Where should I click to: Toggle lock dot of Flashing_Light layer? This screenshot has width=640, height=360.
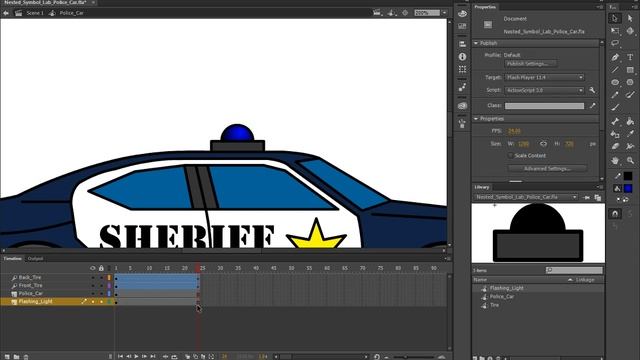(x=101, y=302)
